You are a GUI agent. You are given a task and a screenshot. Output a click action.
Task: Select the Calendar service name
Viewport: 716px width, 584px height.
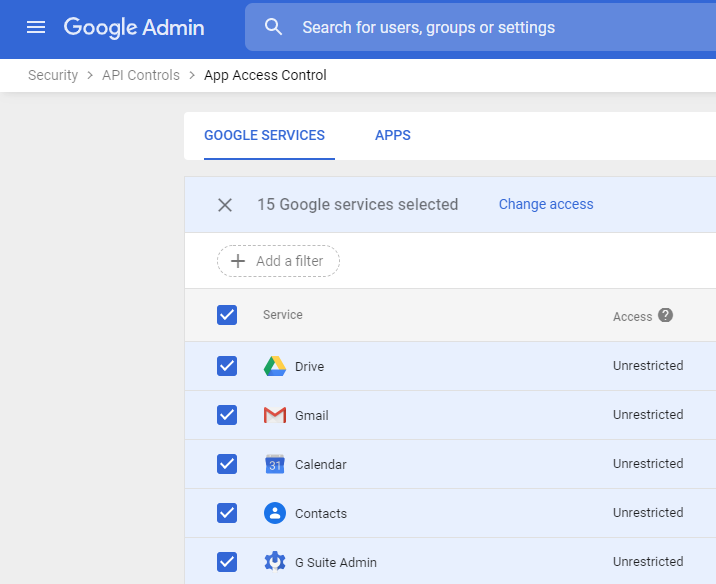pos(321,464)
